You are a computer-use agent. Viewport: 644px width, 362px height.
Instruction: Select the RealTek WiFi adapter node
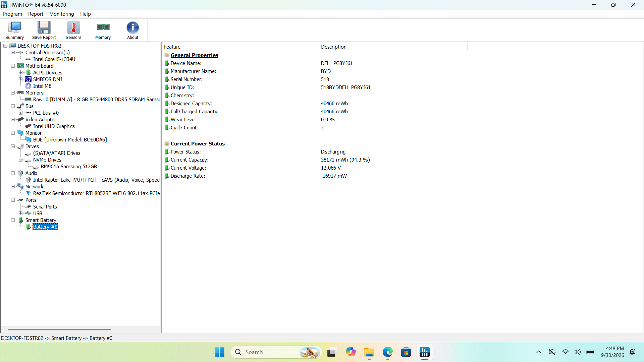tap(96, 193)
